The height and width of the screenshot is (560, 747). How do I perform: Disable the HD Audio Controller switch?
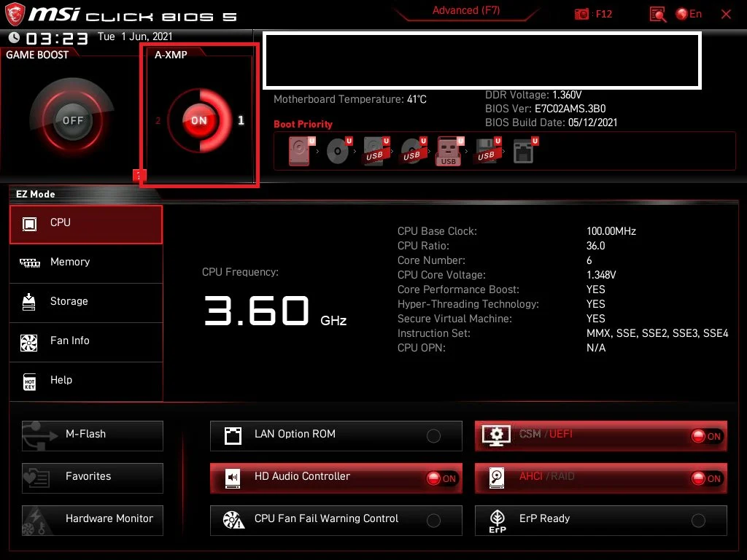coord(442,478)
